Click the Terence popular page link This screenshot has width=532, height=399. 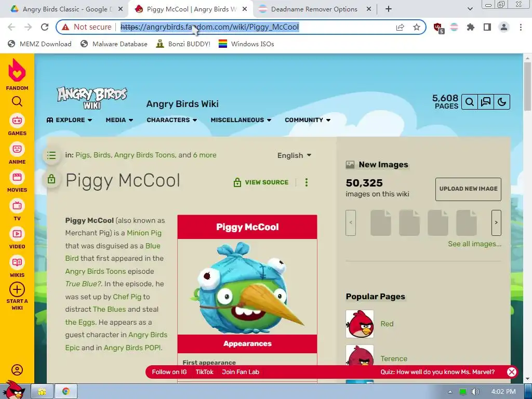[394, 358]
